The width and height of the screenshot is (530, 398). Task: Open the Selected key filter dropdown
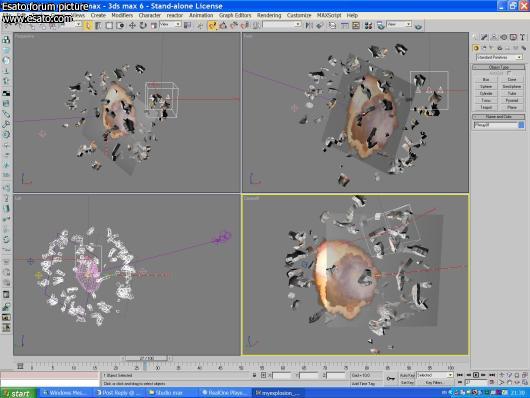point(434,375)
